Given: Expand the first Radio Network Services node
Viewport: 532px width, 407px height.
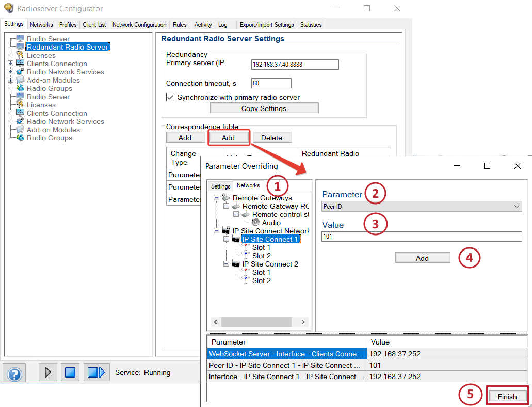Looking at the screenshot, I should tap(10, 72).
